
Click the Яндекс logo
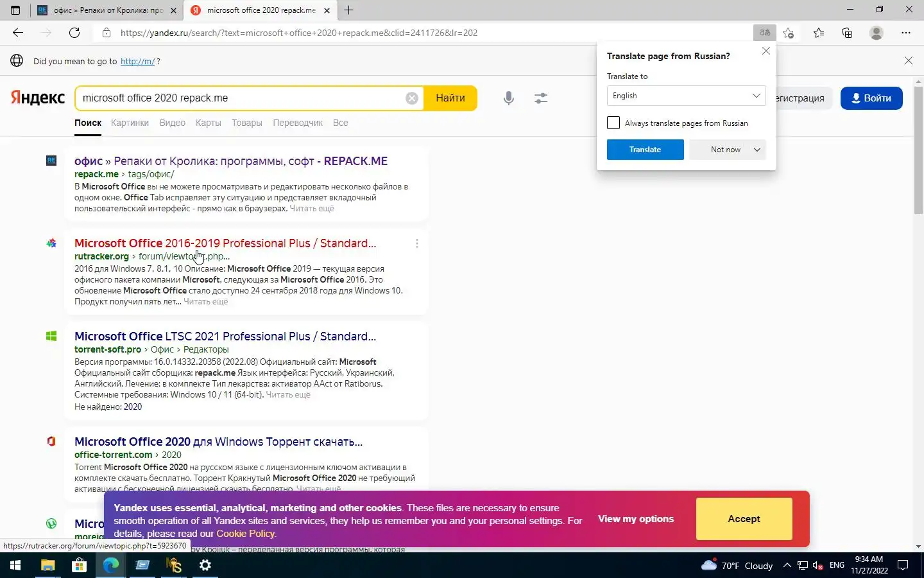point(37,98)
